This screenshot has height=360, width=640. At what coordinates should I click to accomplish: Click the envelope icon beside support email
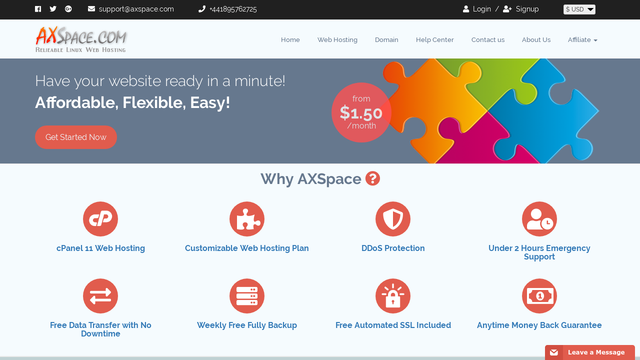[91, 9]
